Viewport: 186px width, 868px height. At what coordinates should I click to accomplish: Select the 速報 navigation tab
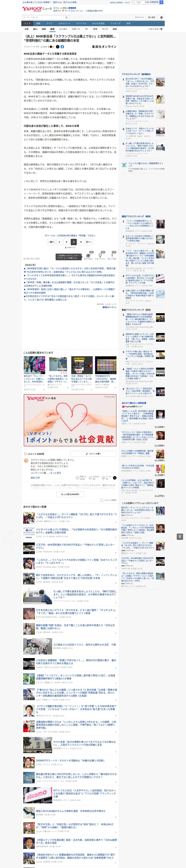(x=38, y=24)
